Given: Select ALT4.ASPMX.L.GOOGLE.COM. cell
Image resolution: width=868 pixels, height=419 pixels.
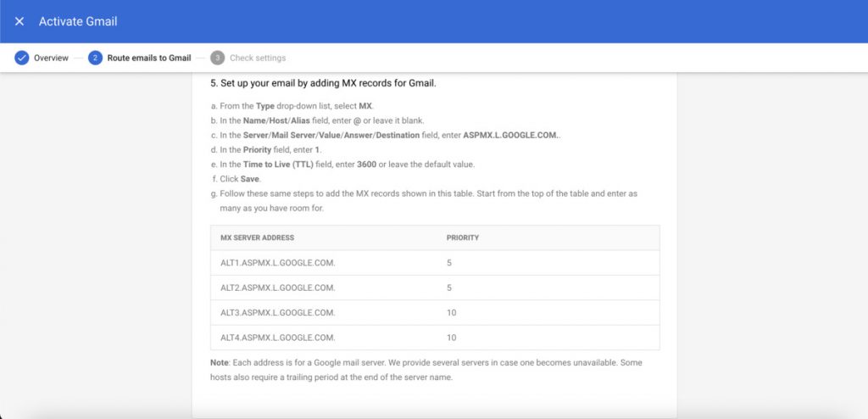Looking at the screenshot, I should (278, 338).
